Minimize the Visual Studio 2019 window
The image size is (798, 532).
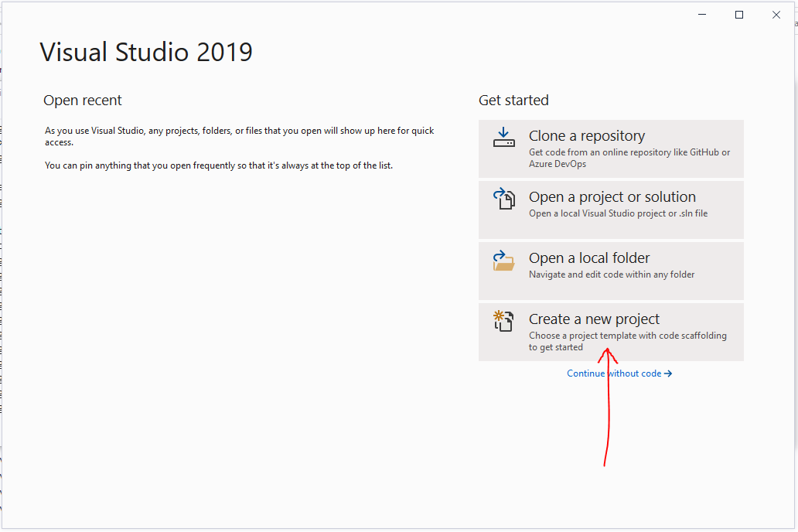click(x=702, y=15)
